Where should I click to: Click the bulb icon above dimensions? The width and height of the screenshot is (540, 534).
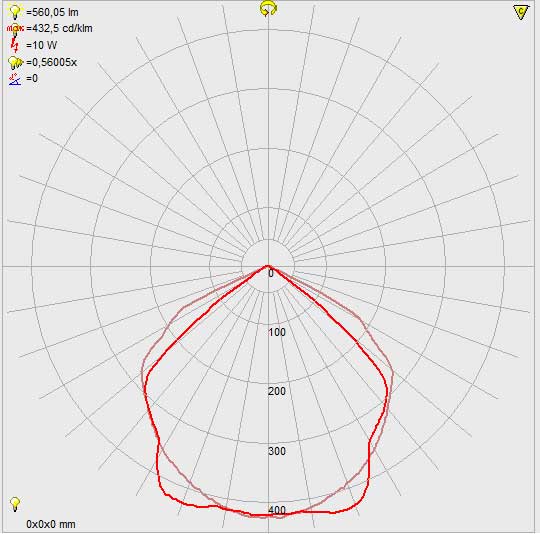tap(15, 504)
